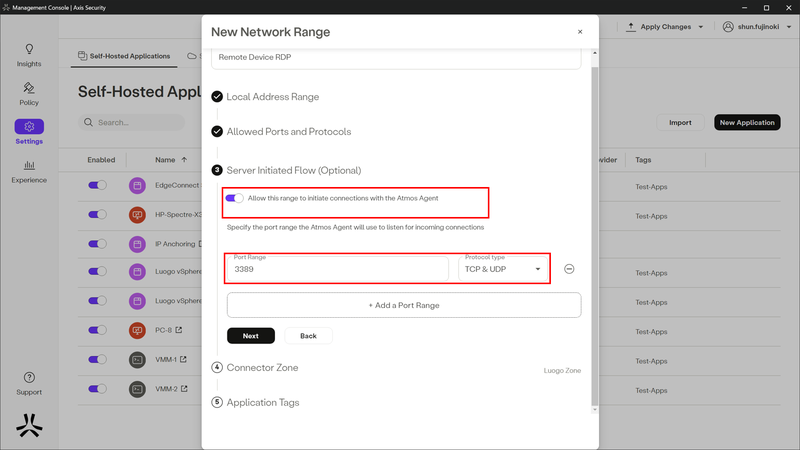Open the Policy section in sidebar

click(29, 94)
